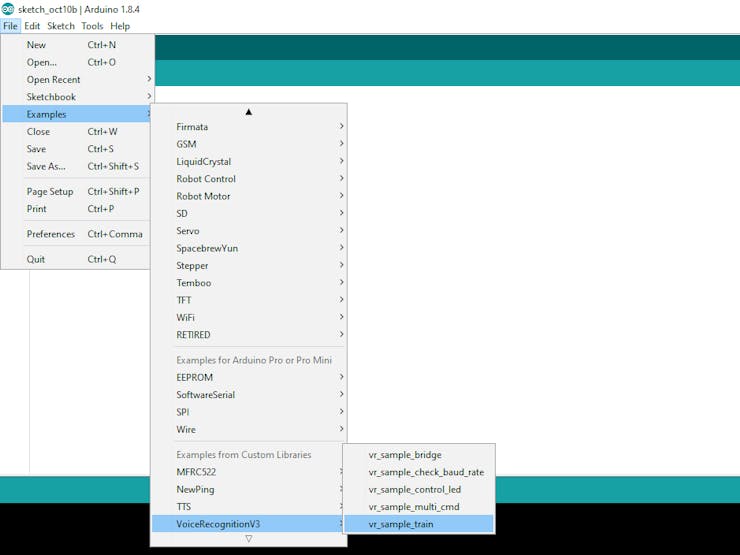
Task: Expand the GSM examples submenu
Action: click(249, 144)
